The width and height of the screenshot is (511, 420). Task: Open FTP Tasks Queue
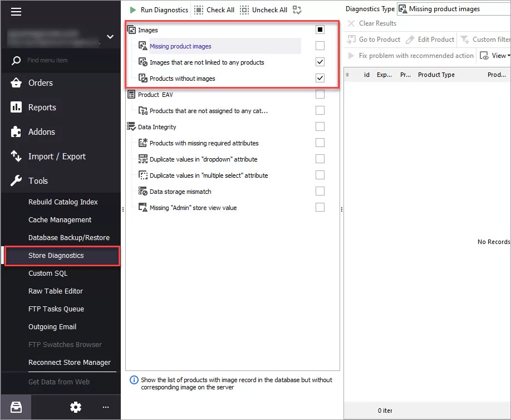point(56,309)
